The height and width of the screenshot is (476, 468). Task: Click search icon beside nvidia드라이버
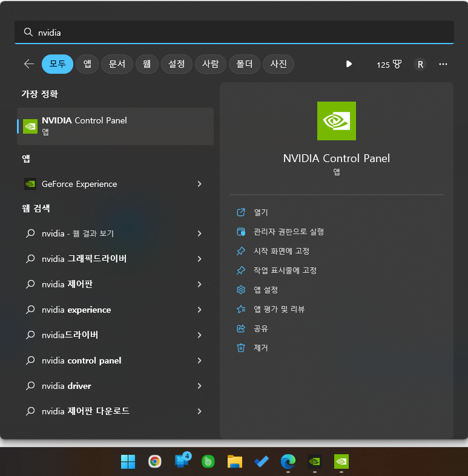pyautogui.click(x=30, y=335)
